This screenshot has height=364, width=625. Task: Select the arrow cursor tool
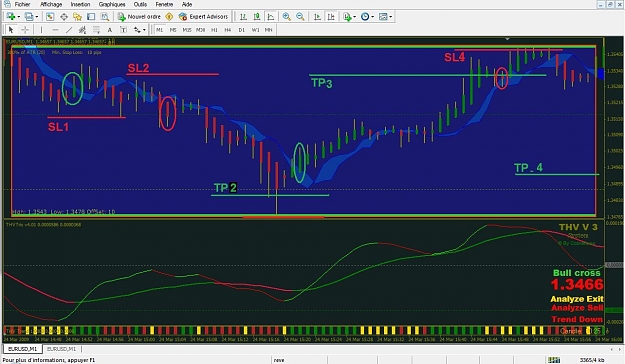(11, 30)
